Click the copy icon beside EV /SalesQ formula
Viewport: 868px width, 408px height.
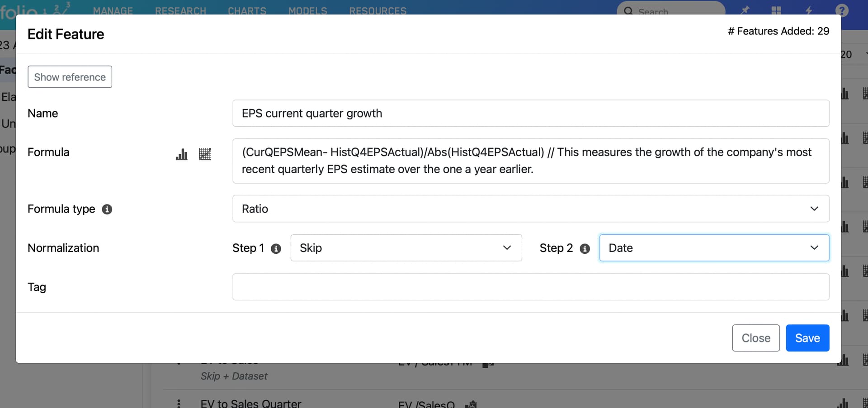pos(471,404)
